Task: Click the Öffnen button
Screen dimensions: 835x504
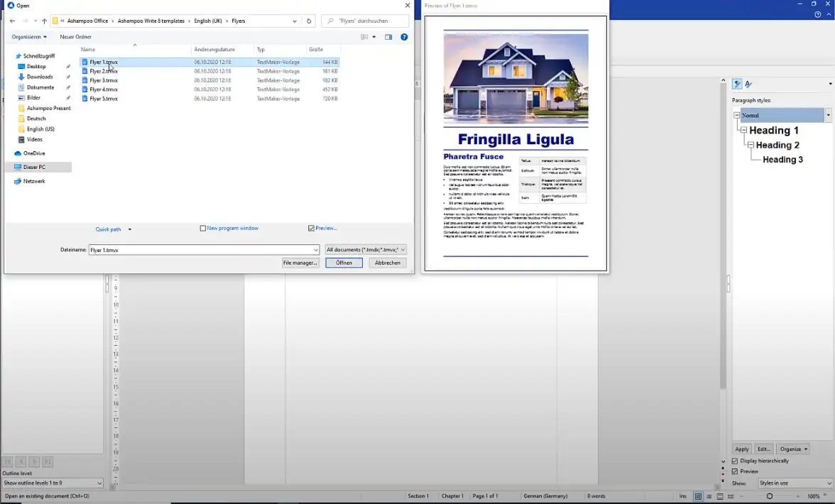Action: click(344, 263)
